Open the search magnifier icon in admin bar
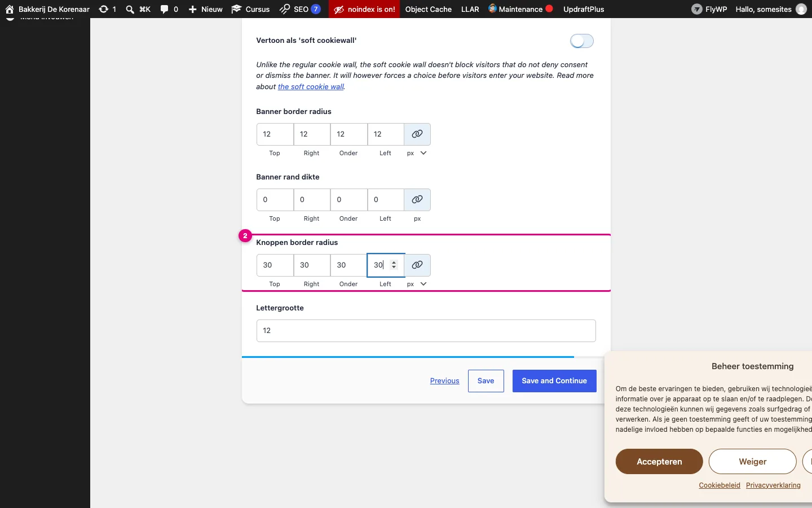812x508 pixels. coord(130,9)
